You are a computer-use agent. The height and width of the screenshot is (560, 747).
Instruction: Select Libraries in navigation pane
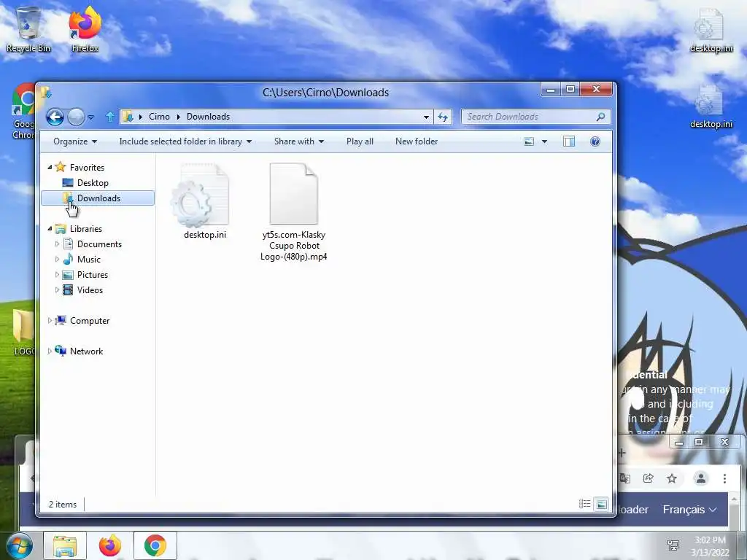pyautogui.click(x=86, y=228)
